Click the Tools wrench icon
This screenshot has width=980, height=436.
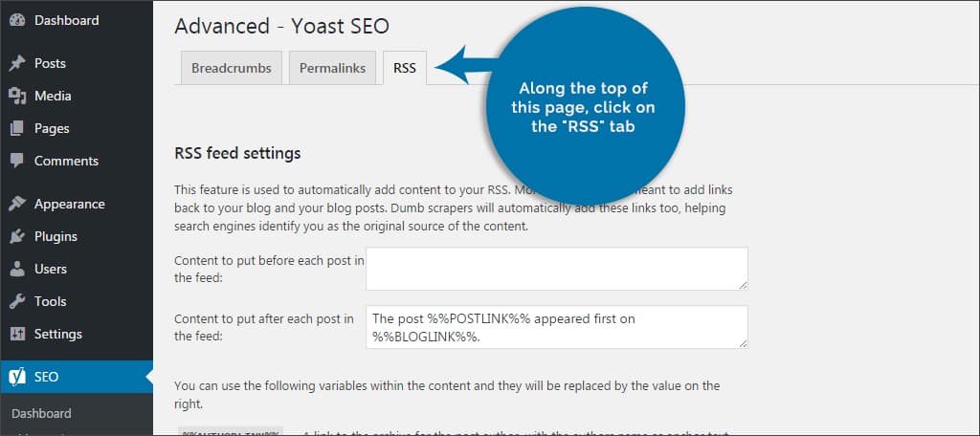pos(17,302)
